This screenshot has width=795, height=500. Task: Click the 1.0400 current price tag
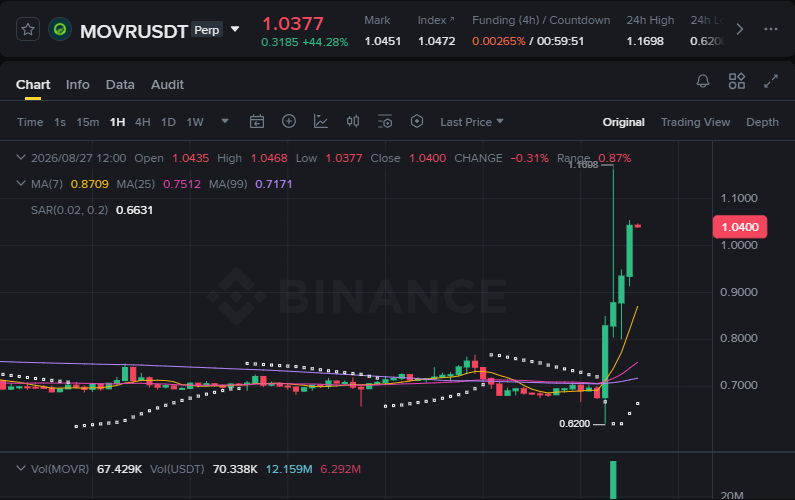point(740,227)
